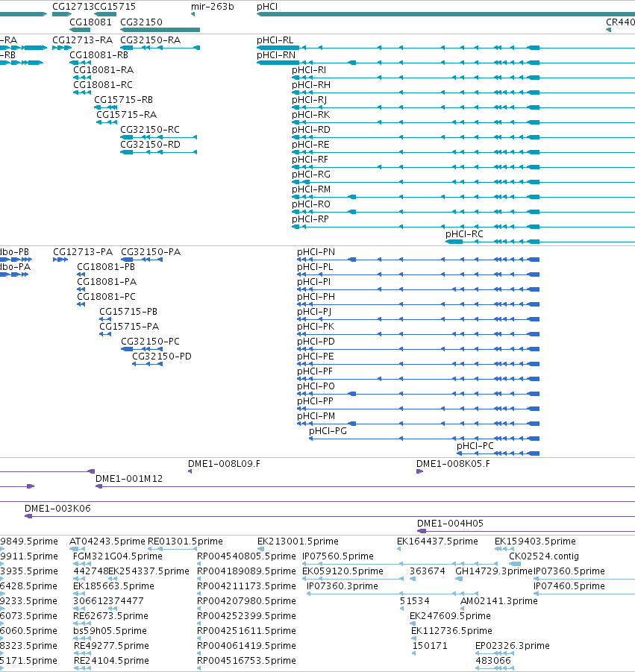Screen dimensions: 635x672
Task: Click clone label DME1-008L09.F
Action: point(225,464)
